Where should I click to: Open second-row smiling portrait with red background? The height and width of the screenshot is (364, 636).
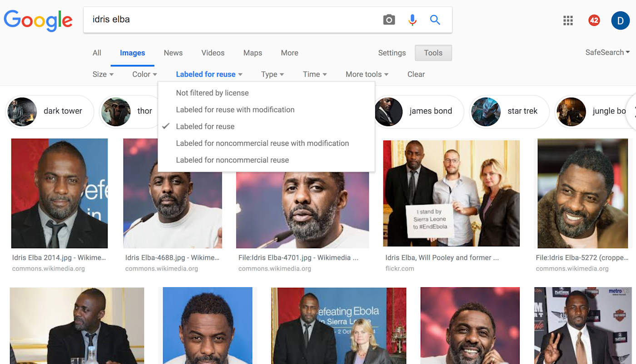(x=470, y=325)
